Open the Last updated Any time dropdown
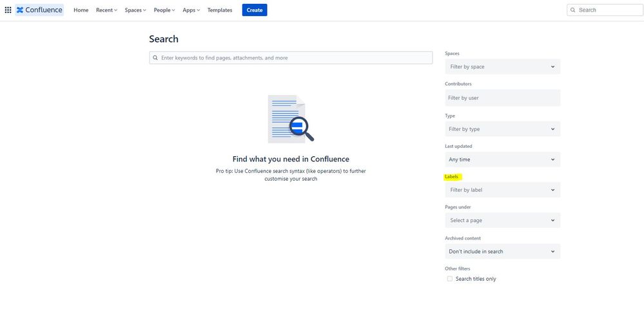This screenshot has width=644, height=326. [502, 159]
